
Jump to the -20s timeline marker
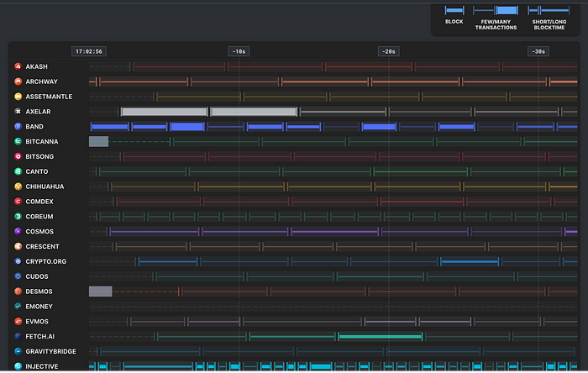[388, 51]
